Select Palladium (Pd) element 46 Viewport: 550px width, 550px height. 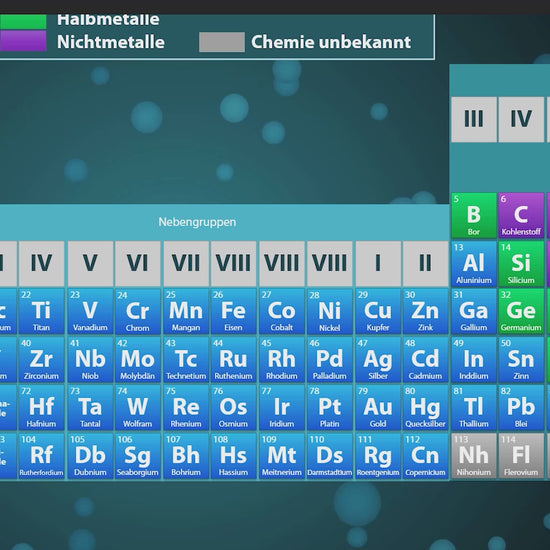(329, 360)
